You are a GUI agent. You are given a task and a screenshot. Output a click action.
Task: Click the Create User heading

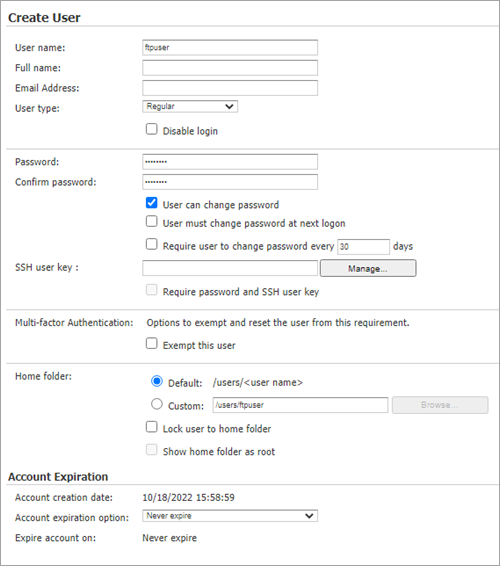(x=44, y=17)
